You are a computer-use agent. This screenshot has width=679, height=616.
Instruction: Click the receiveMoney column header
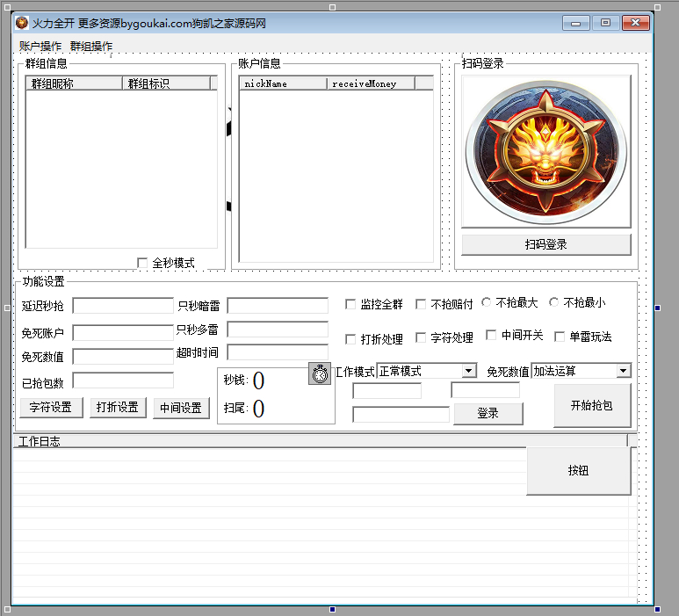(370, 83)
